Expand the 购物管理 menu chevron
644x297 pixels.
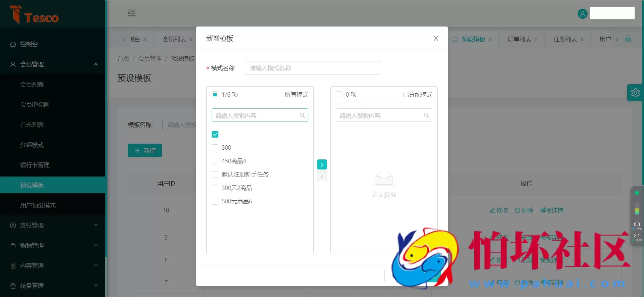click(96, 245)
